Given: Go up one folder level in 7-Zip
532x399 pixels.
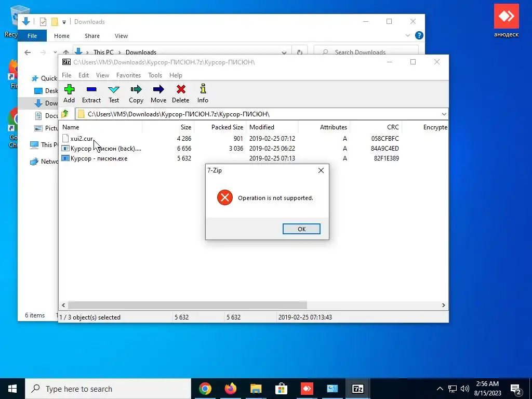Looking at the screenshot, I should [x=65, y=114].
